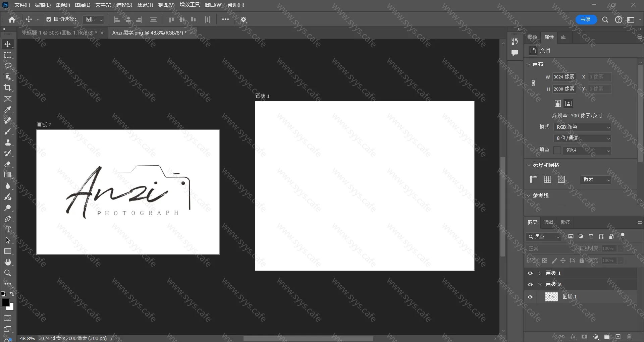Select the Lasso tool
Screen dimensions: 644x342
click(x=8, y=66)
